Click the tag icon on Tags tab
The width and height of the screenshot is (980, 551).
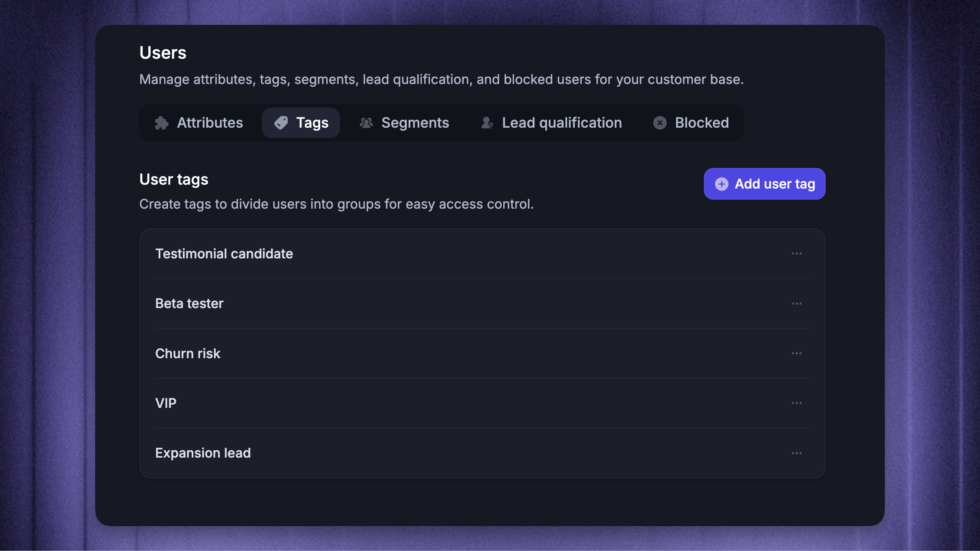click(281, 123)
